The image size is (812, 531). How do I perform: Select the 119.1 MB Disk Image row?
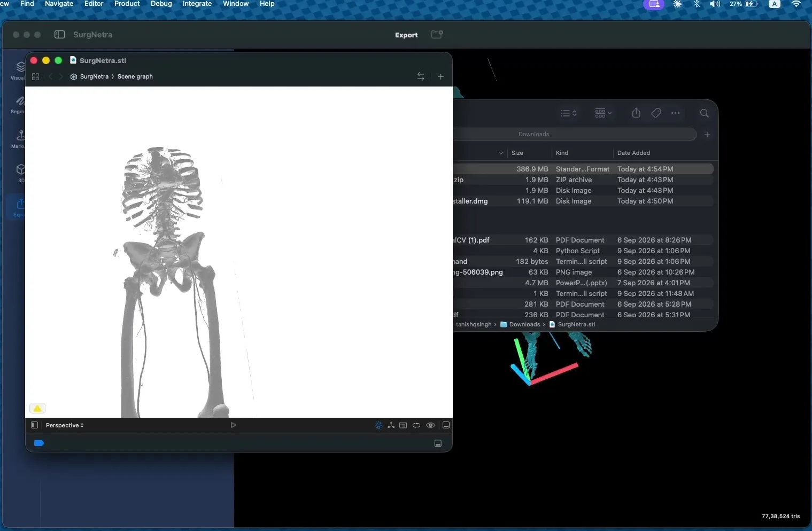pyautogui.click(x=583, y=201)
